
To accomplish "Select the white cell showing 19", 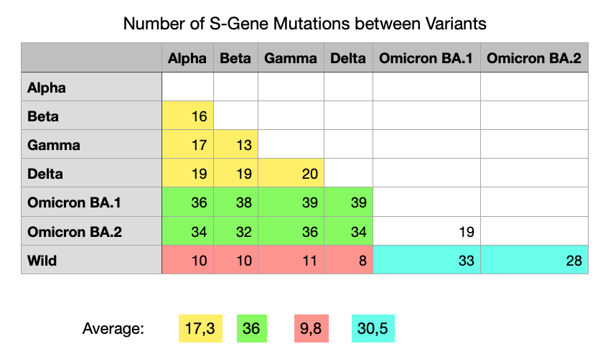I will [x=426, y=232].
